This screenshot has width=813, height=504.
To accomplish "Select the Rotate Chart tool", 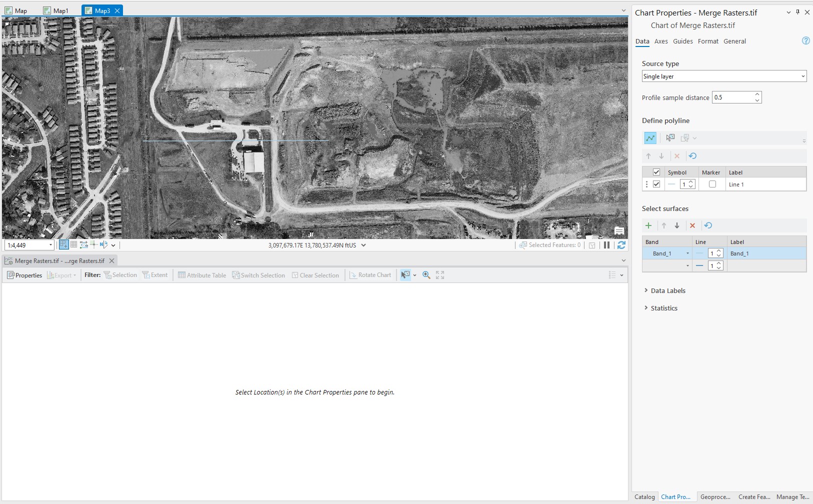I will pos(370,275).
